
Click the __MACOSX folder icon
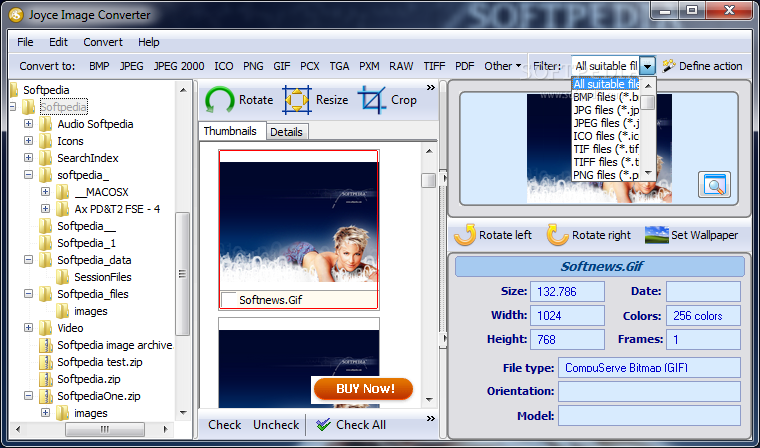[63, 192]
